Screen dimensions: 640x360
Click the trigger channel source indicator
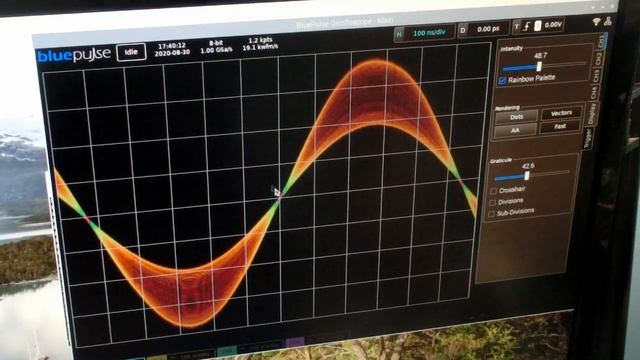point(538,25)
